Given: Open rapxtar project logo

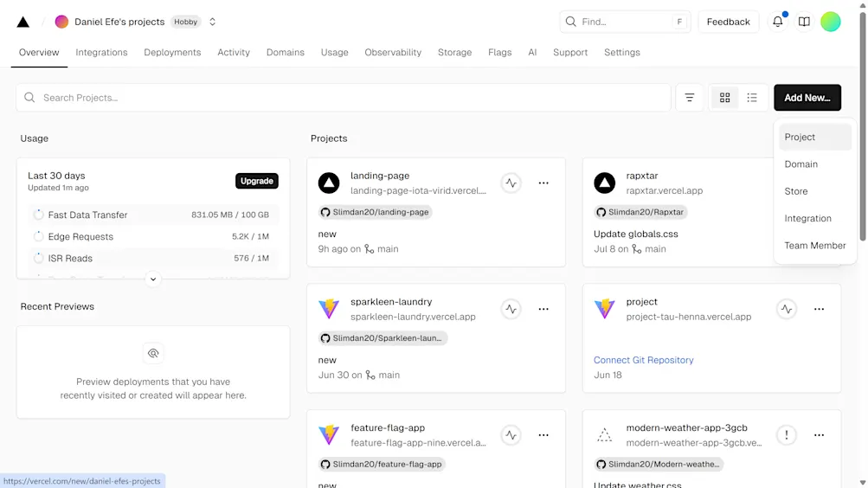Looking at the screenshot, I should click(x=605, y=183).
